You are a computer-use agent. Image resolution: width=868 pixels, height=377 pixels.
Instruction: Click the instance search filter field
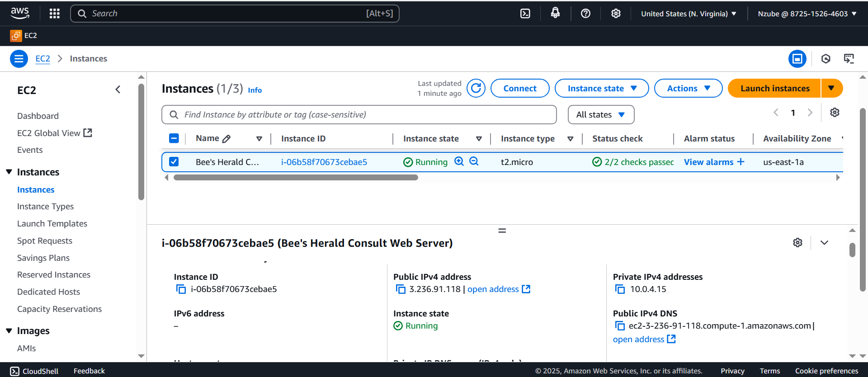click(x=359, y=115)
